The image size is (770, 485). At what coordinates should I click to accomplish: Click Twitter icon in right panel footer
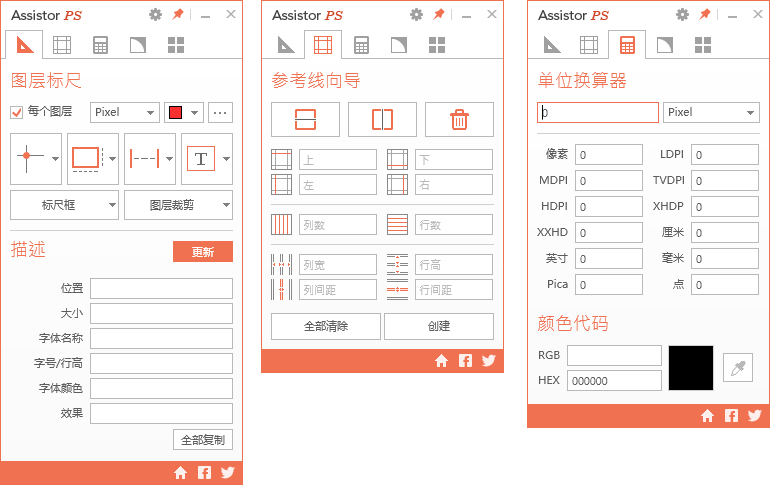755,416
